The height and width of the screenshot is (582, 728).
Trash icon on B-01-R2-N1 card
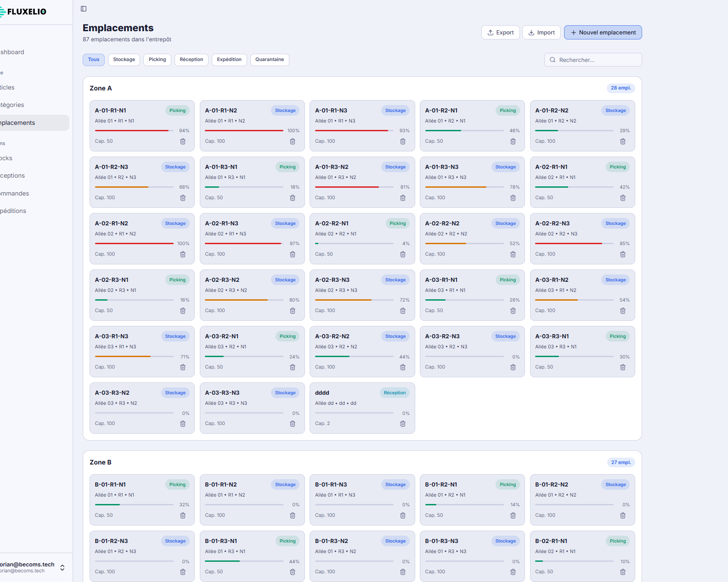tap(513, 515)
